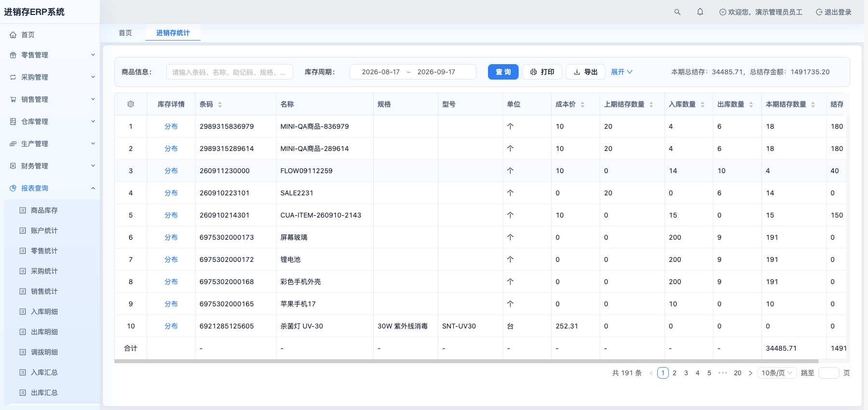This screenshot has height=410, width=868.
Task: Sort by 成本价 column sort icon
Action: [x=583, y=105]
